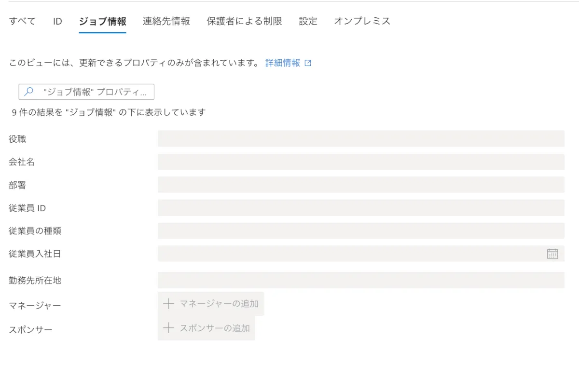The width and height of the screenshot is (579, 392).
Task: Open the オンプレミス tab
Action: [x=362, y=21]
